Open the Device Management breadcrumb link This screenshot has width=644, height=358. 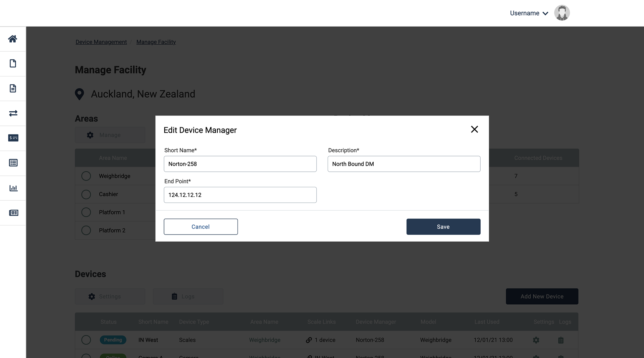point(101,42)
